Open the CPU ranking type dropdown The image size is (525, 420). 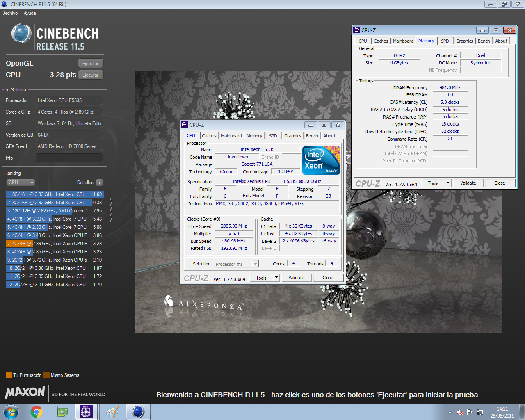point(21,183)
